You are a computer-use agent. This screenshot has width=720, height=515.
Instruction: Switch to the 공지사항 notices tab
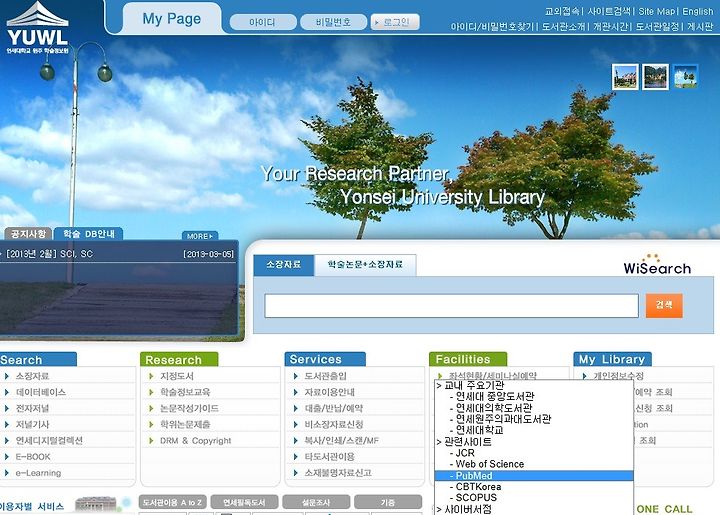pyautogui.click(x=28, y=234)
